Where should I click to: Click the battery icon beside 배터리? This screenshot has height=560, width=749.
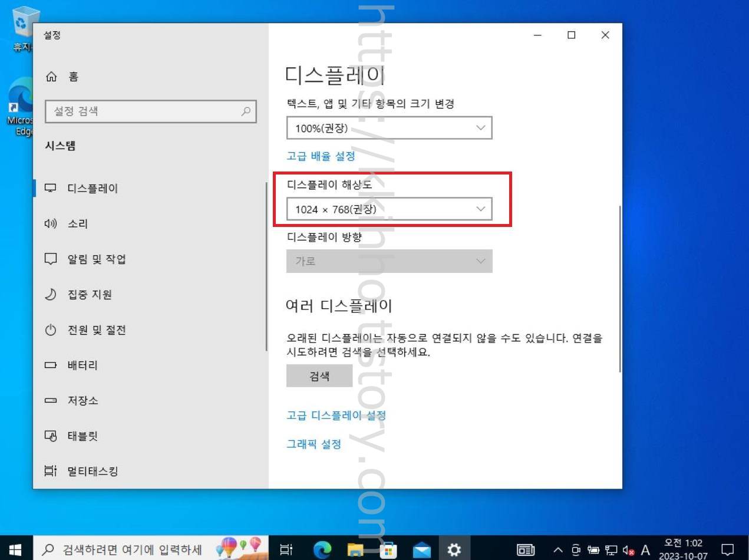[x=51, y=365]
